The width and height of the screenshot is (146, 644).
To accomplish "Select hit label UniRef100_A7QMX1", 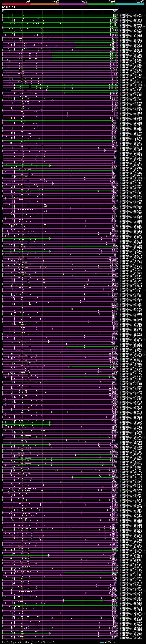I will tap(131, 216).
